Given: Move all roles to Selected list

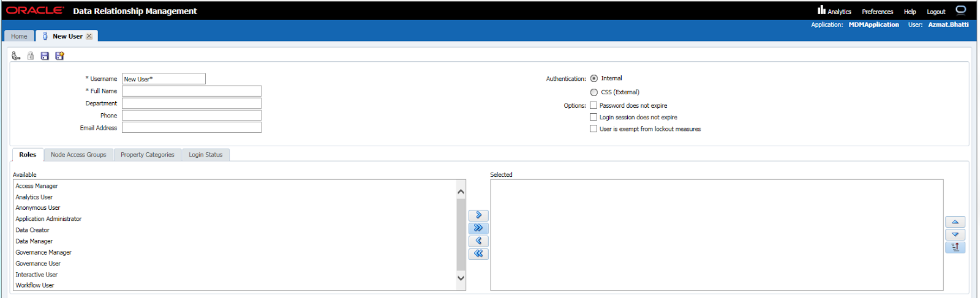Looking at the screenshot, I should click(x=478, y=228).
